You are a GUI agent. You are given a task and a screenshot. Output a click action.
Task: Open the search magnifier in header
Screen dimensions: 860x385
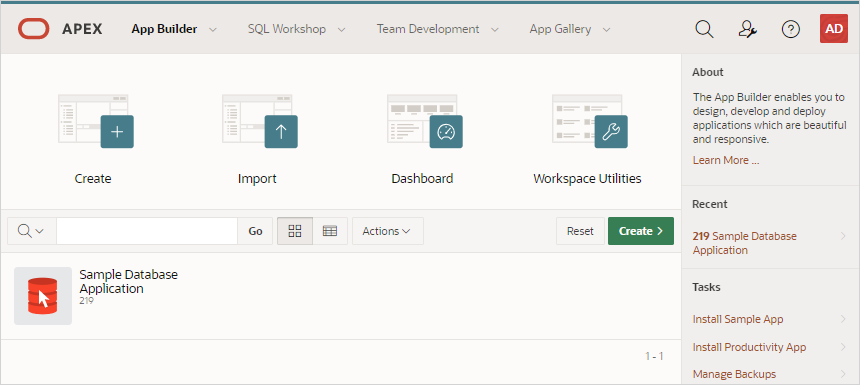(x=704, y=29)
